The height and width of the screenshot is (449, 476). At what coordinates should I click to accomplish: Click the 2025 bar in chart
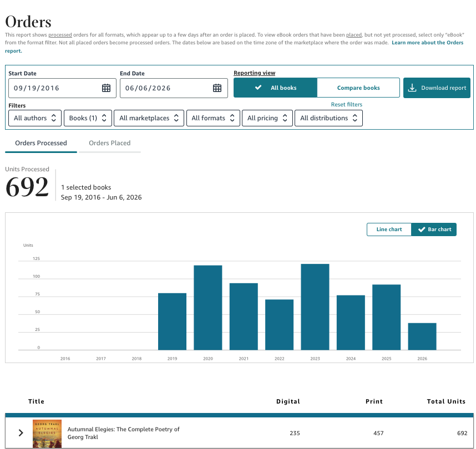pos(387,317)
